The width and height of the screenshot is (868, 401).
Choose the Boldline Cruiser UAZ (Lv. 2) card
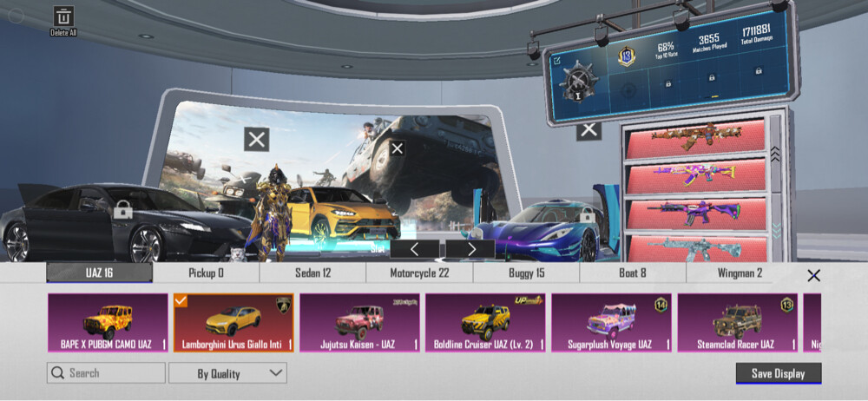[x=485, y=322]
